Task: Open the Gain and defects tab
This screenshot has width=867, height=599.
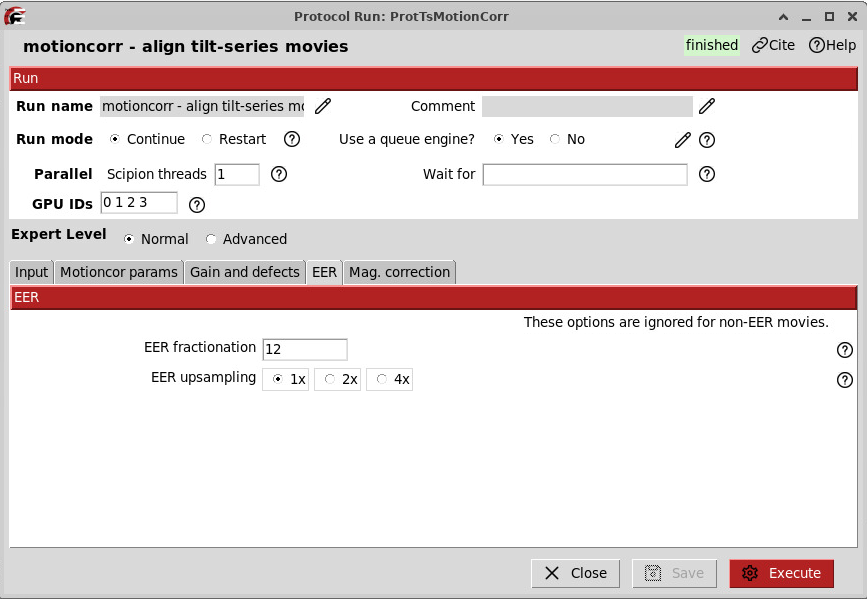Action: [x=245, y=272]
